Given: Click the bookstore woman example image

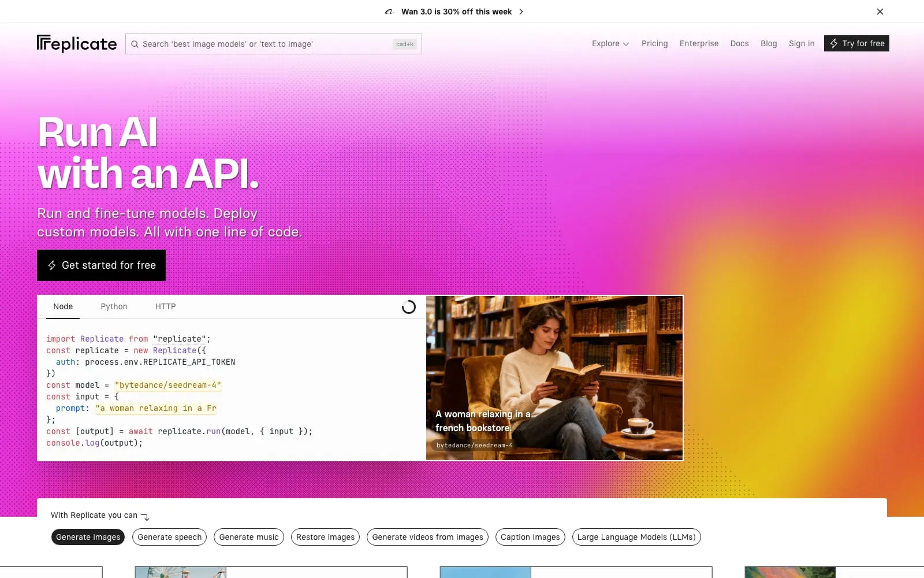Looking at the screenshot, I should [x=554, y=378].
